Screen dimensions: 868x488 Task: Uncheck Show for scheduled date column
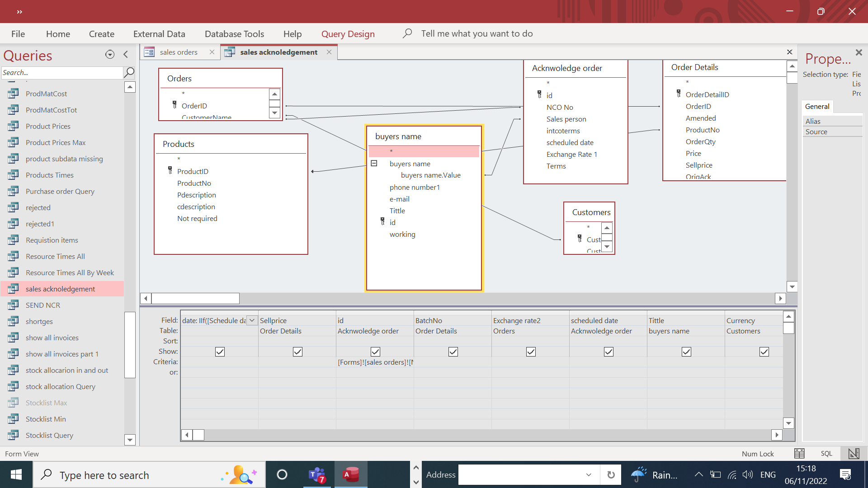click(x=609, y=352)
